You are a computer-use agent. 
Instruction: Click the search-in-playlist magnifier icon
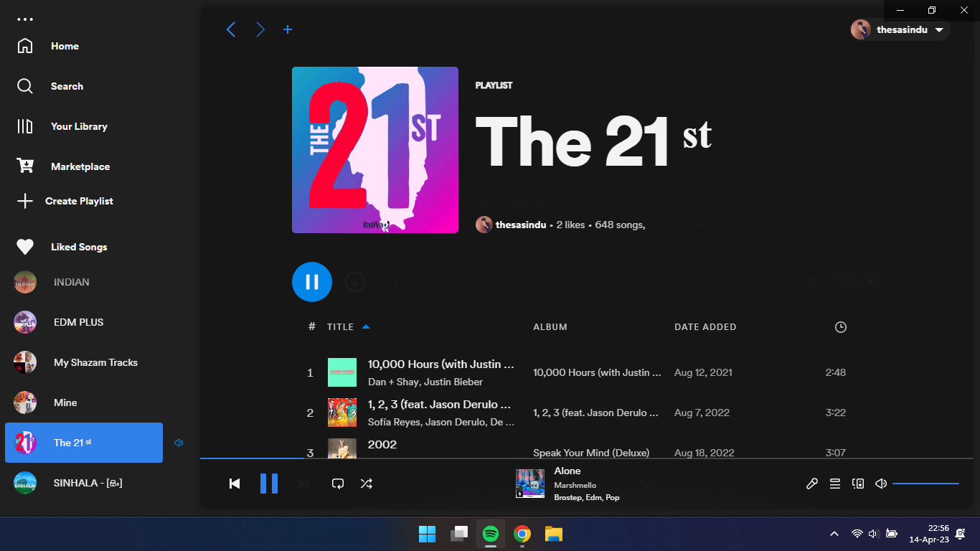click(x=813, y=283)
